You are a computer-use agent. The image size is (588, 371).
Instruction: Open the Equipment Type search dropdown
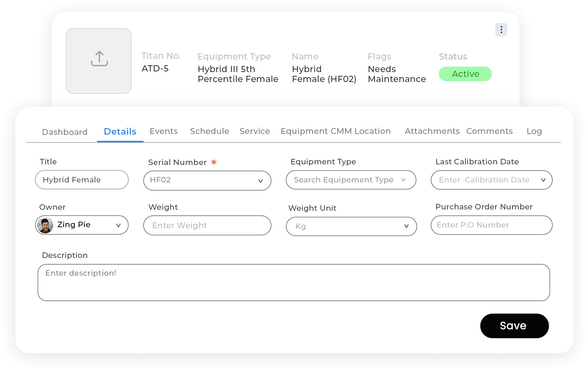[403, 180]
